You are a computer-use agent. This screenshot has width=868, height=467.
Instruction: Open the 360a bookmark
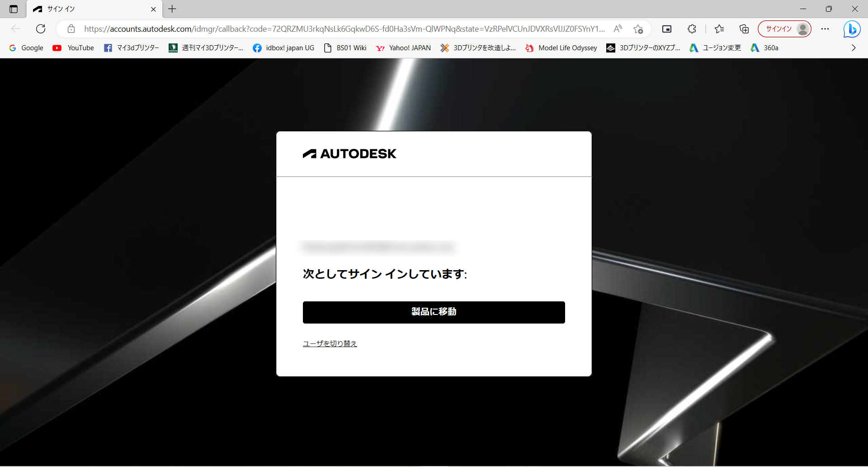[x=764, y=48]
